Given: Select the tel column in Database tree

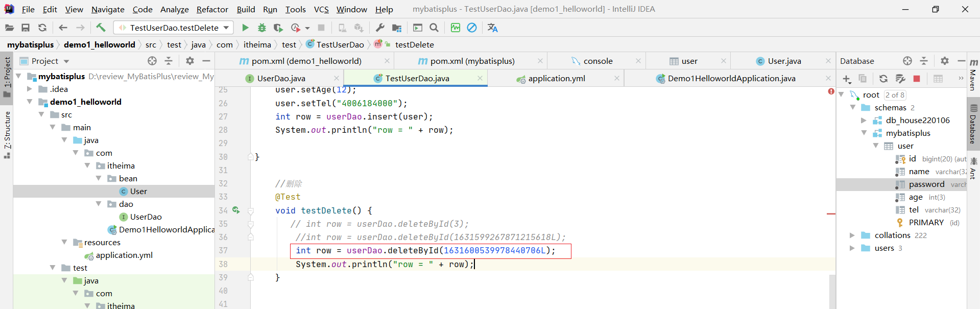Looking at the screenshot, I should tap(914, 209).
